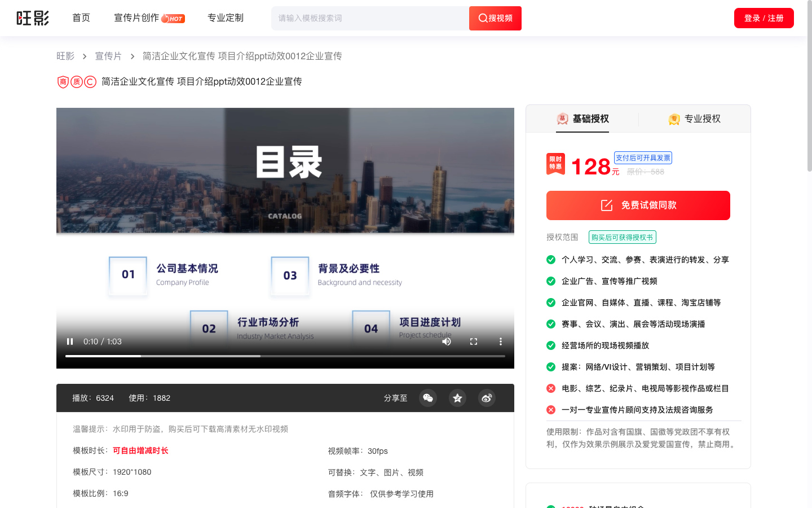812x508 pixels.
Task: Click the 限时特惠 price tag icon
Action: tap(555, 164)
